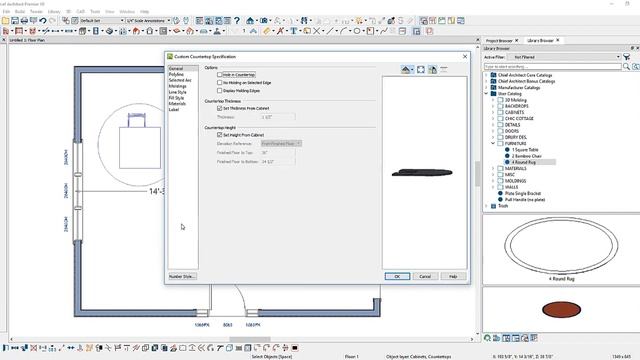The image size is (640, 360).
Task: Click the Undo arrow icon
Action: tap(42, 20)
